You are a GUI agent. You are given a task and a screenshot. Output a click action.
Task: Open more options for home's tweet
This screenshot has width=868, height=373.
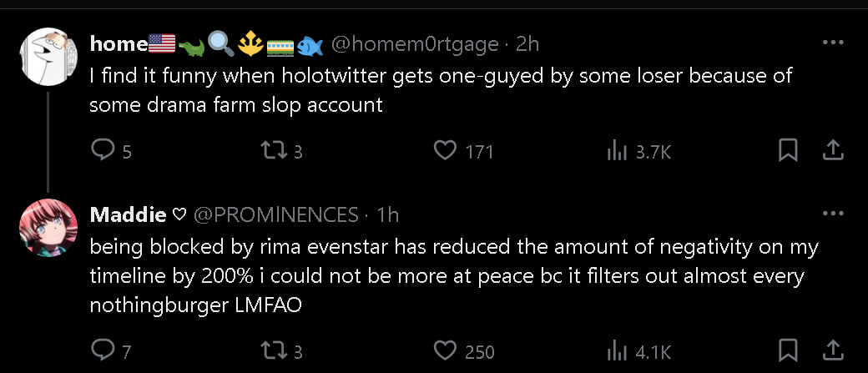click(832, 43)
